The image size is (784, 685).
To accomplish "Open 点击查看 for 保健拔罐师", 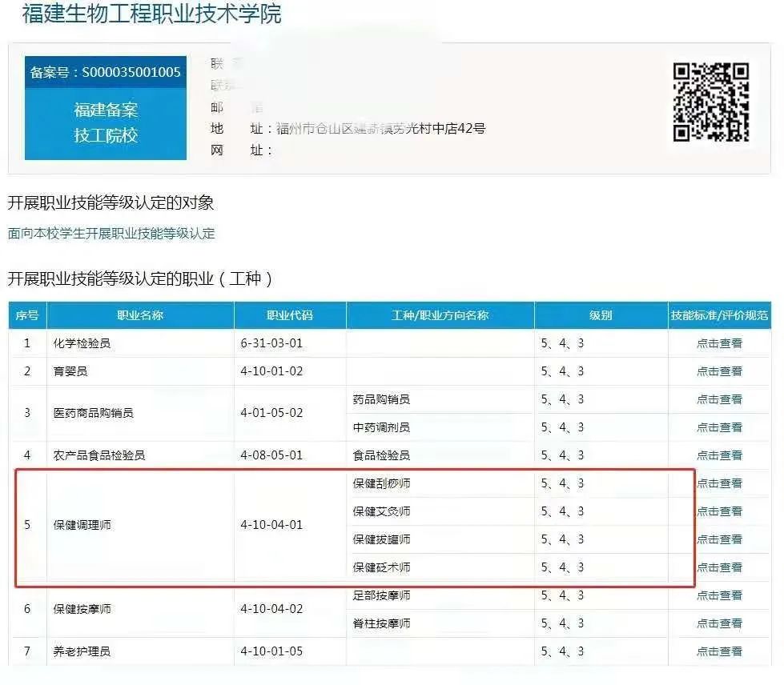I will [718, 539].
